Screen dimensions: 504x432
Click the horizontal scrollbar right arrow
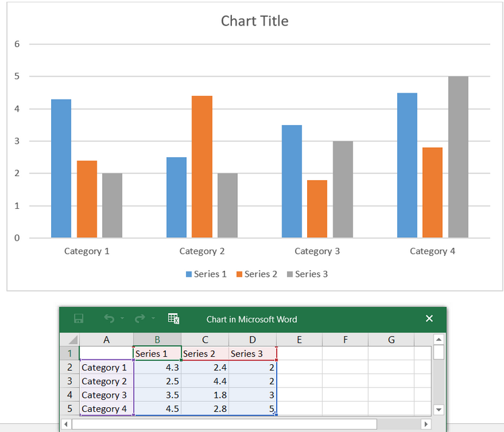[426, 424]
